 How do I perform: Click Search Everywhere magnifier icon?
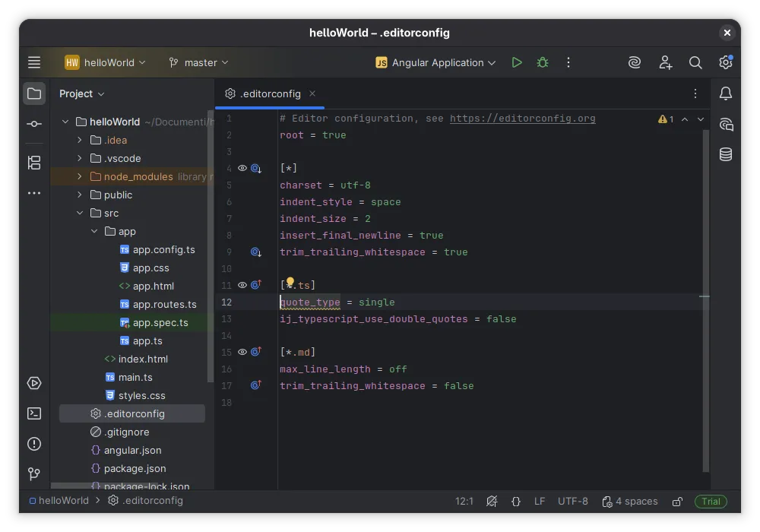click(x=695, y=62)
